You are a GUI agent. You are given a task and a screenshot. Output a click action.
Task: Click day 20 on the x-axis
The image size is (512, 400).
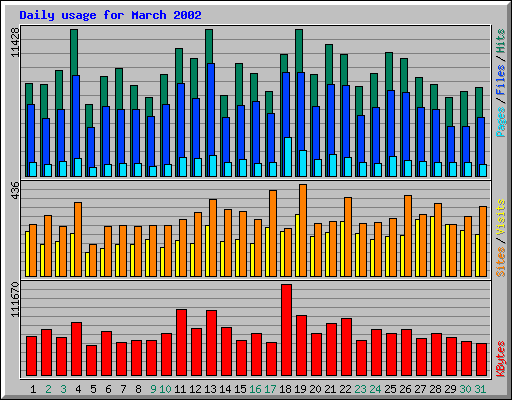pyautogui.click(x=315, y=389)
